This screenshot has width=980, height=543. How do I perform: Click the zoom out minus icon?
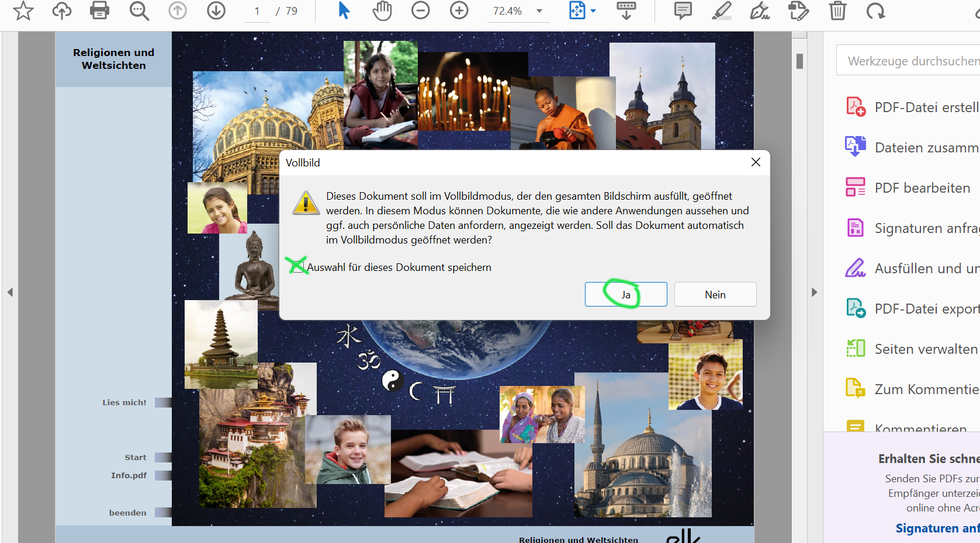(420, 11)
